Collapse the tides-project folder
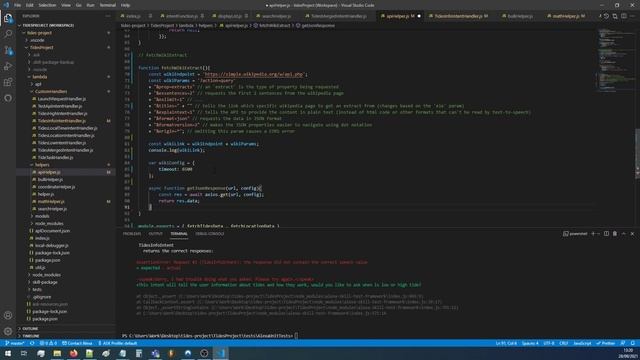Screen dimensions: 640x360 pyautogui.click(x=40, y=33)
